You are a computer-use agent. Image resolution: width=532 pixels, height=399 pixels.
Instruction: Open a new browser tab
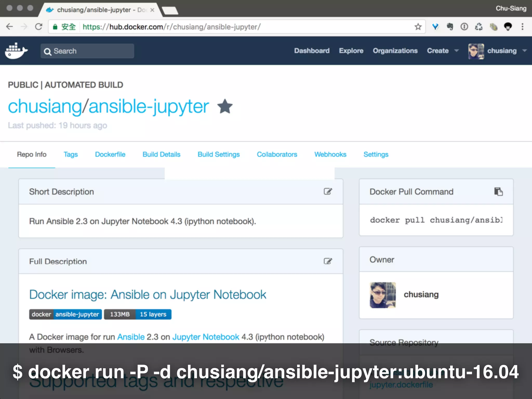tap(170, 10)
